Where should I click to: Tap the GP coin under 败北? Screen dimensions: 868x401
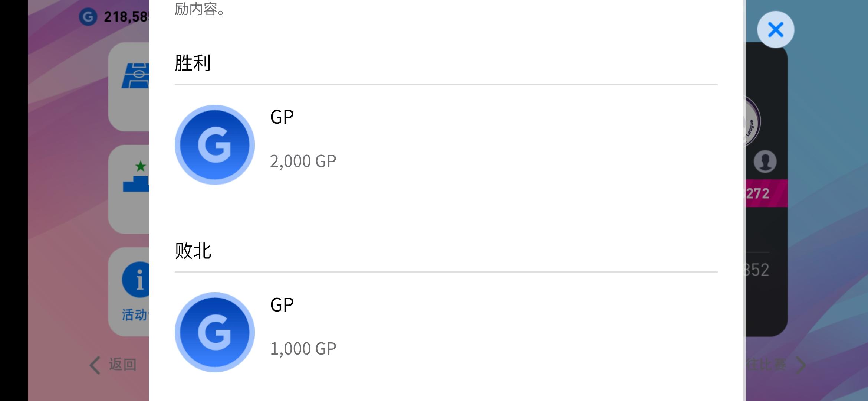(x=215, y=332)
